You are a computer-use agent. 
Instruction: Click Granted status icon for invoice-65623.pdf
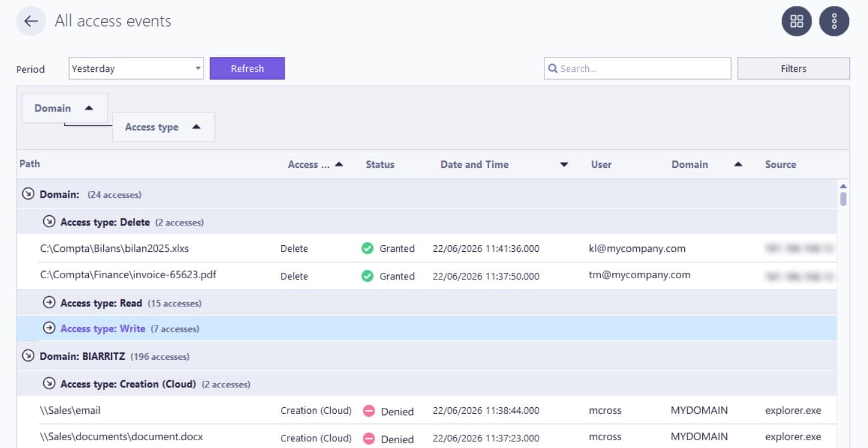[367, 276]
